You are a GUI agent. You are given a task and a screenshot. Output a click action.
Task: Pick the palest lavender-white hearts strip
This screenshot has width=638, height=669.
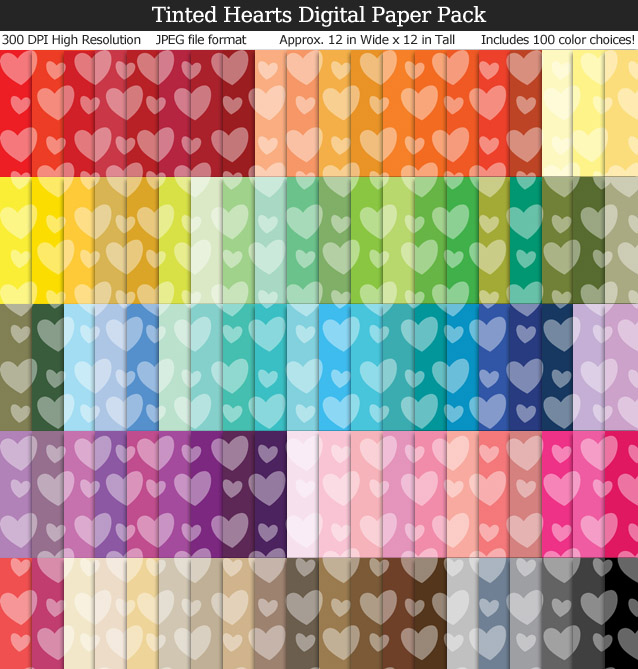(x=303, y=494)
